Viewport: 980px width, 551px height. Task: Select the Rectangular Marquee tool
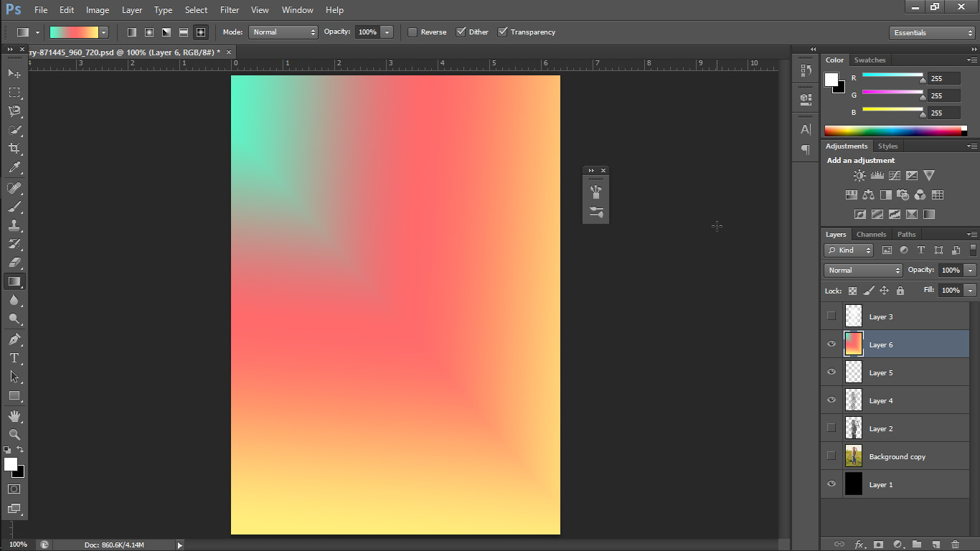pyautogui.click(x=14, y=93)
